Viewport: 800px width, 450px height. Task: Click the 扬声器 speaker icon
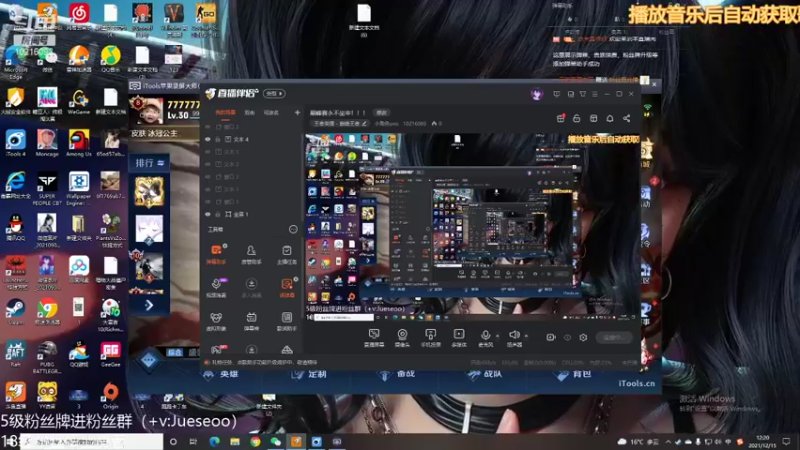click(514, 337)
